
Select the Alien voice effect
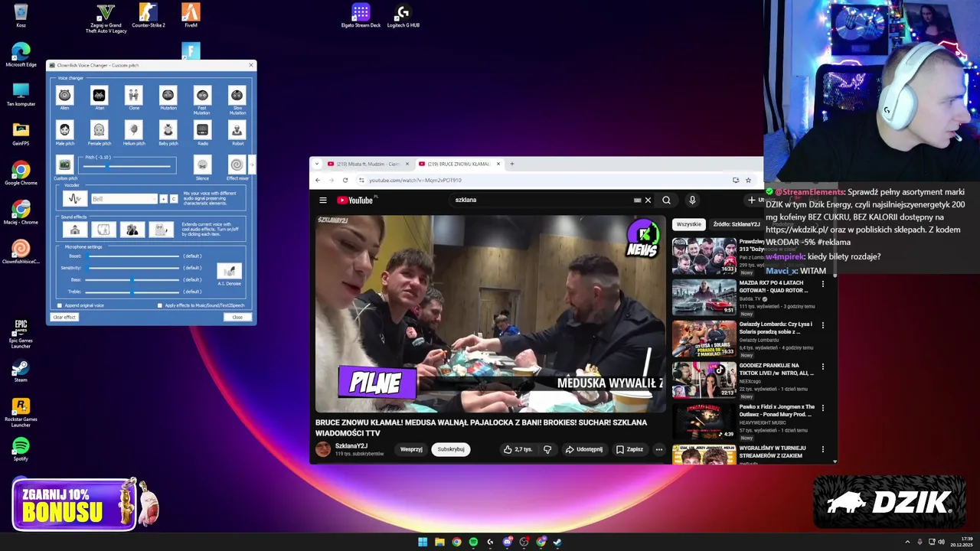[65, 95]
